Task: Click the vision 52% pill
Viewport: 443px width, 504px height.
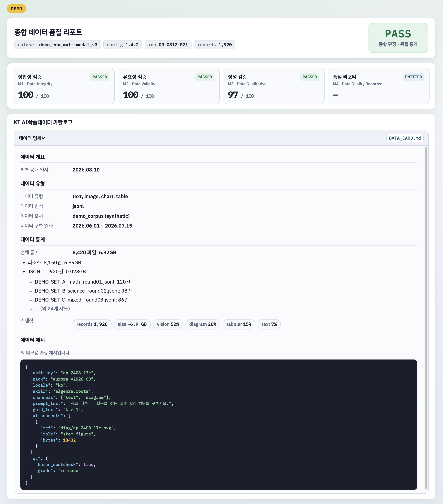Action: coord(168,324)
